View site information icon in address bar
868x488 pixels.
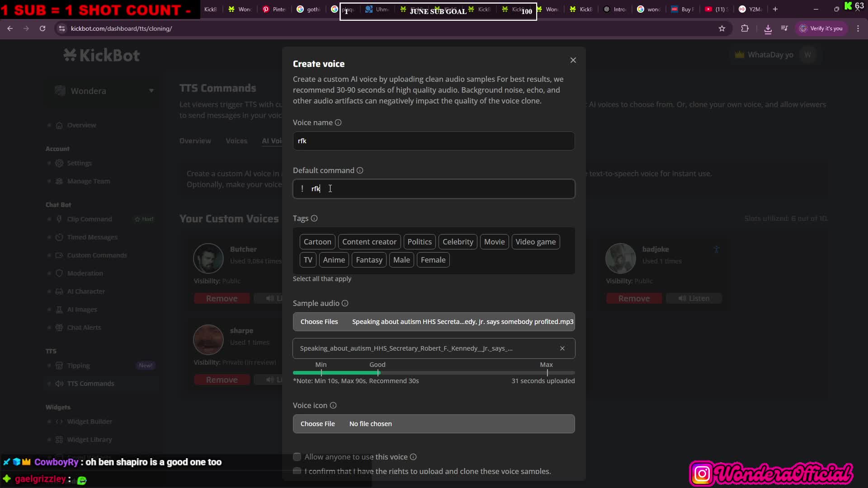(62, 28)
